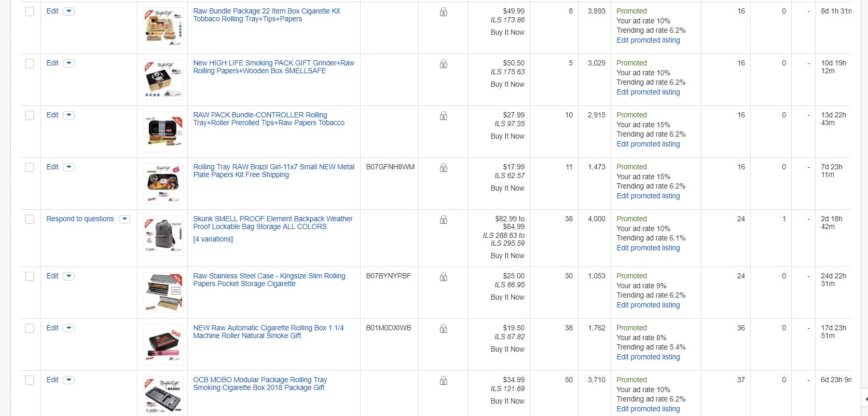Click lock price icon for Rolling Tray RAW Brazil row
This screenshot has width=868, height=416.
(x=443, y=168)
